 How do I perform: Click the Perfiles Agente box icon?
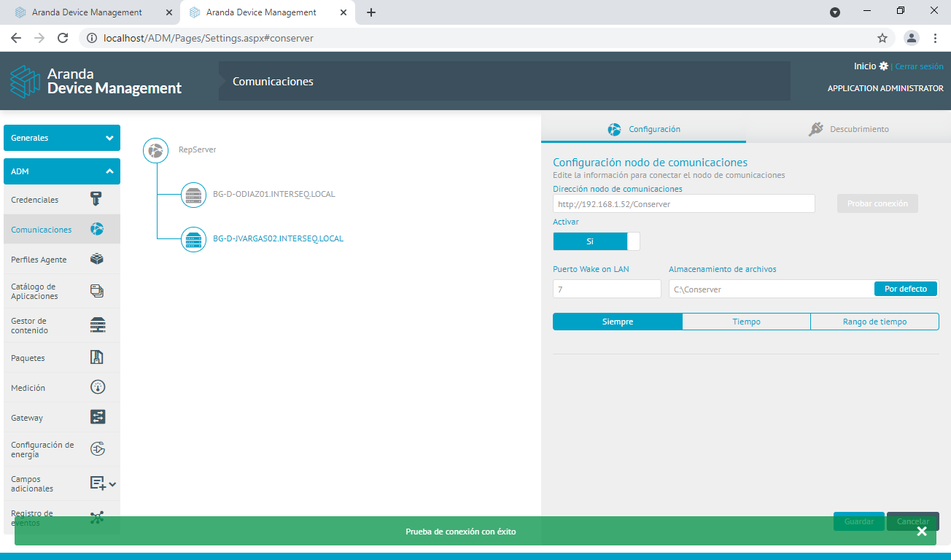(97, 260)
